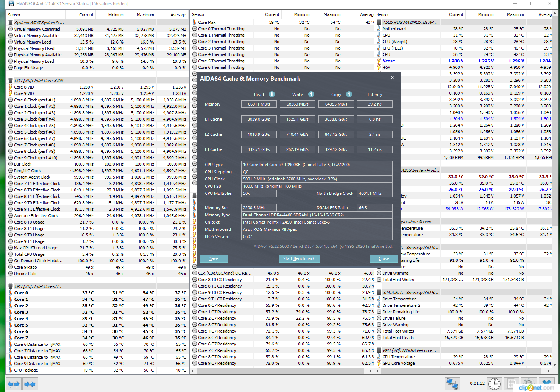560x392 pixels.
Task: Click the North Bridge Clock value "4601.1 MHz"
Action: (374, 193)
